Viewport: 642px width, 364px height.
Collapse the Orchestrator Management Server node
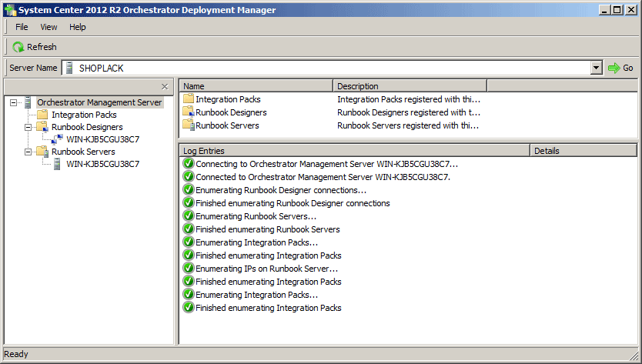14,102
